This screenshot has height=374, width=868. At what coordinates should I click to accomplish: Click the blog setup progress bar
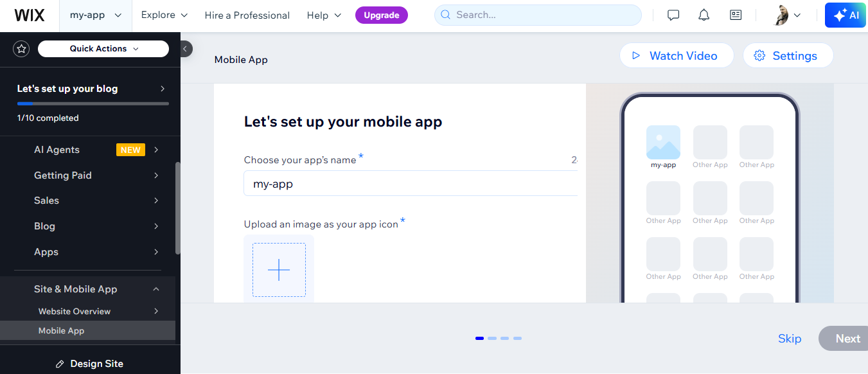pos(93,103)
